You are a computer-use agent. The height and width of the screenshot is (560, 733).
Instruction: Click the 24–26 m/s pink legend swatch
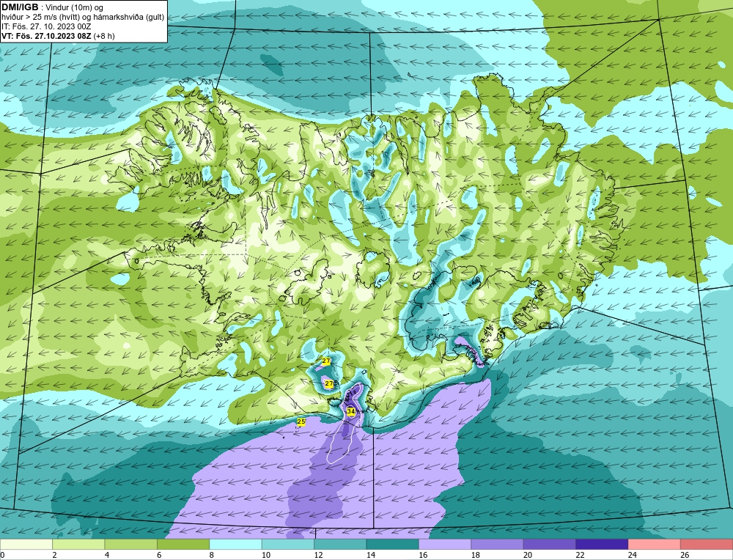tap(655, 545)
